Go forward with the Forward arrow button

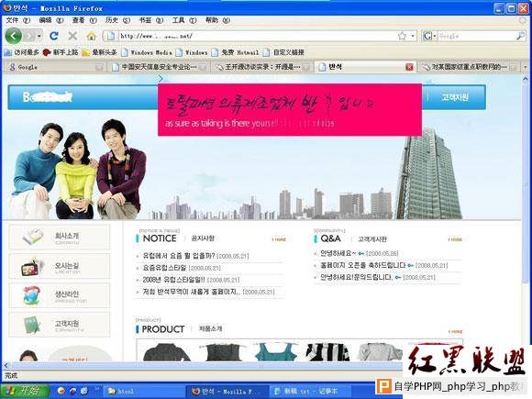(x=30, y=36)
